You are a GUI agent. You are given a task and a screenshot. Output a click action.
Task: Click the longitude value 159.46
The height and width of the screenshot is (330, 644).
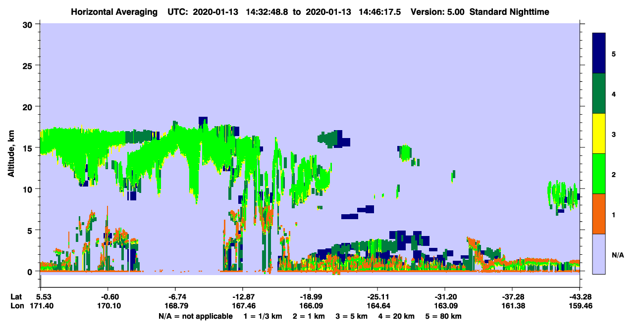pos(581,306)
